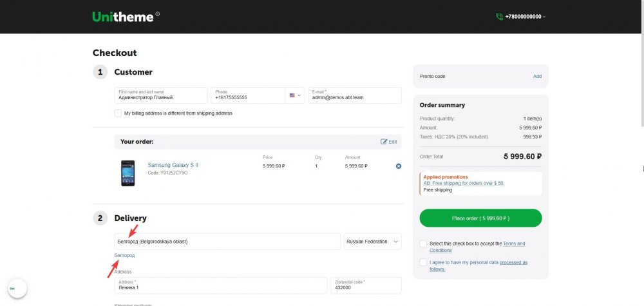Image resolution: width=644 pixels, height=306 pixels.
Task: Click the Edit pencil icon
Action: 384,142
